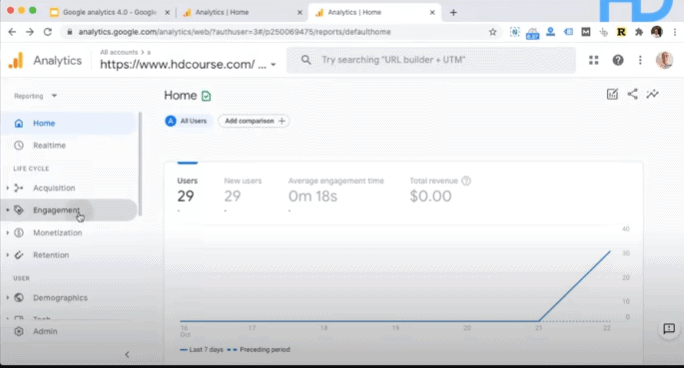Open Insights sparkline icon
The height and width of the screenshot is (368, 684).
653,94
